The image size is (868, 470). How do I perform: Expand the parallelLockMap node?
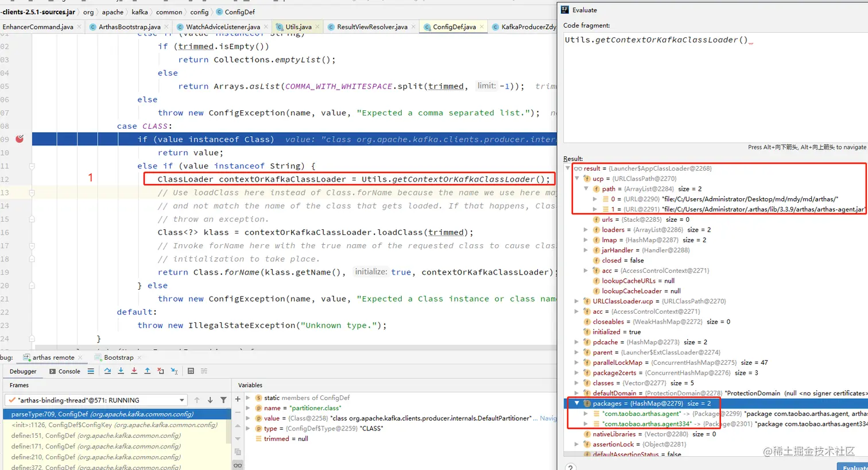click(x=577, y=363)
